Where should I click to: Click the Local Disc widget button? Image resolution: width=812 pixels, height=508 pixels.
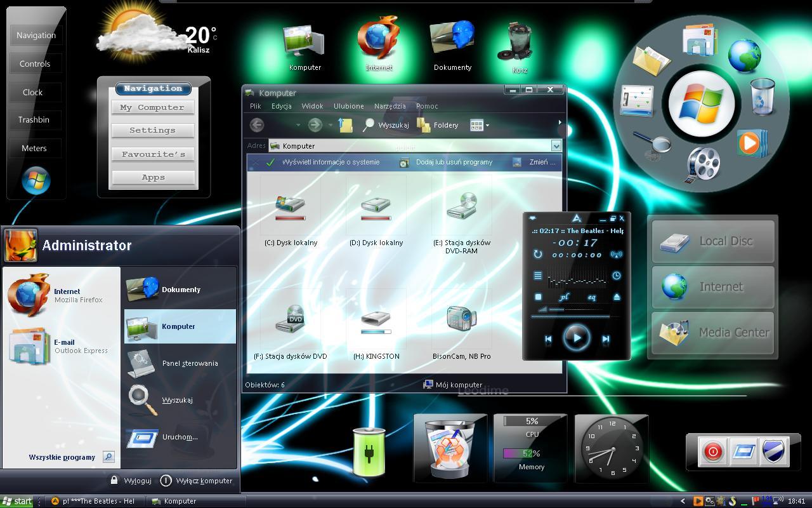713,241
